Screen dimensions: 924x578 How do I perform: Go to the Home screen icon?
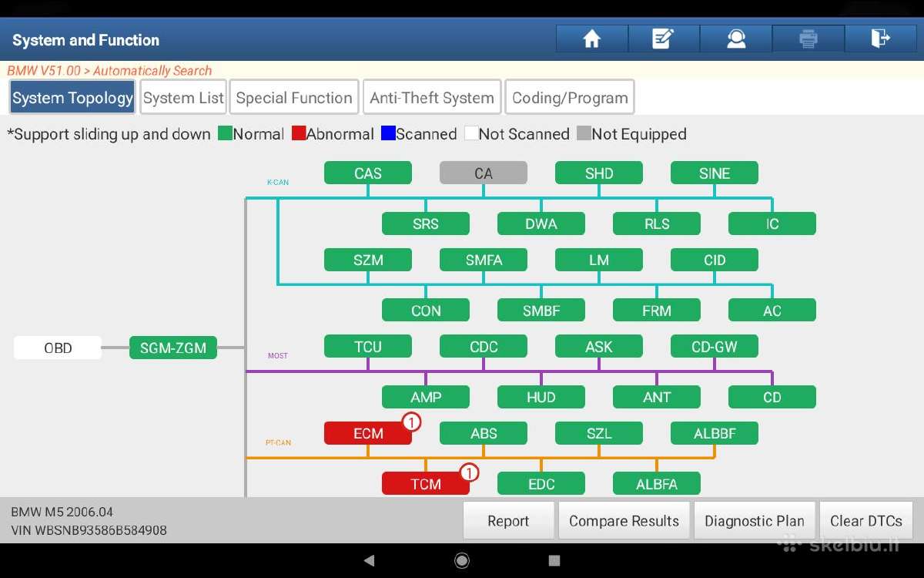pos(591,39)
